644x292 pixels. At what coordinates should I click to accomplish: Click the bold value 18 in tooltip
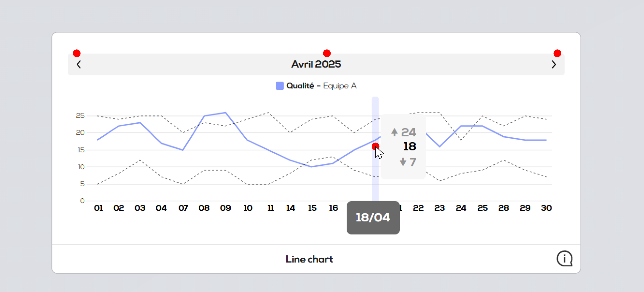tap(410, 146)
